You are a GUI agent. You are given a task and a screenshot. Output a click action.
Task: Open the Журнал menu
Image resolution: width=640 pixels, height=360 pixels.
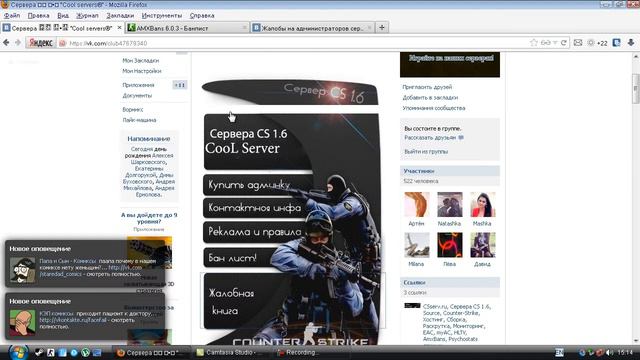coord(87,16)
